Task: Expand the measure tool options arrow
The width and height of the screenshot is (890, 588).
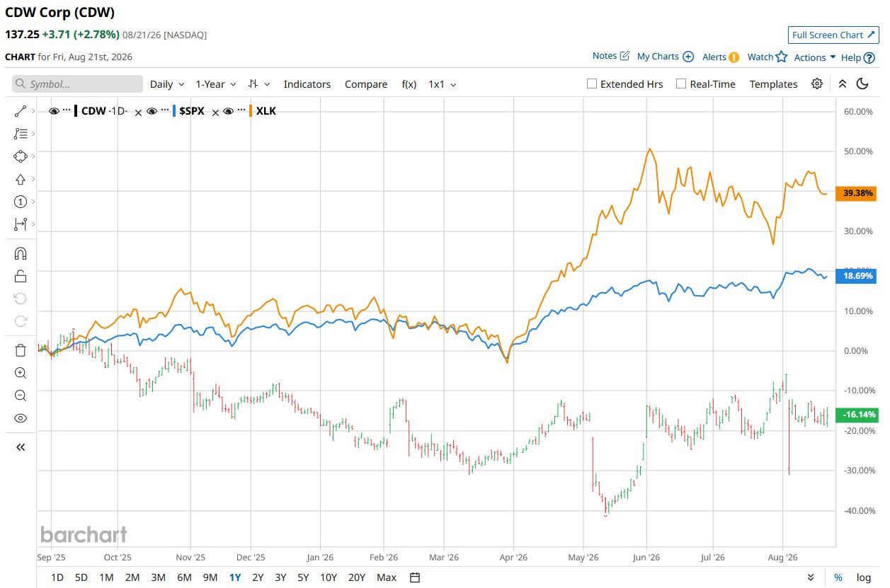Action: (x=33, y=224)
